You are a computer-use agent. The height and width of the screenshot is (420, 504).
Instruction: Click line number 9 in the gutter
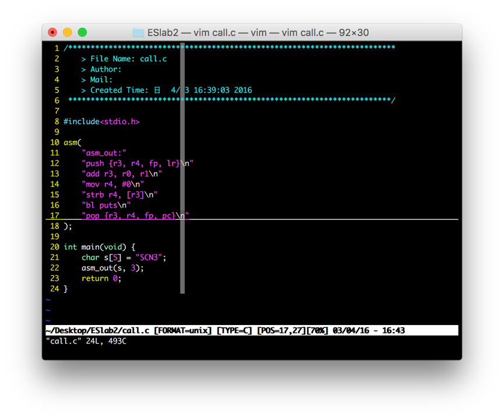57,132
